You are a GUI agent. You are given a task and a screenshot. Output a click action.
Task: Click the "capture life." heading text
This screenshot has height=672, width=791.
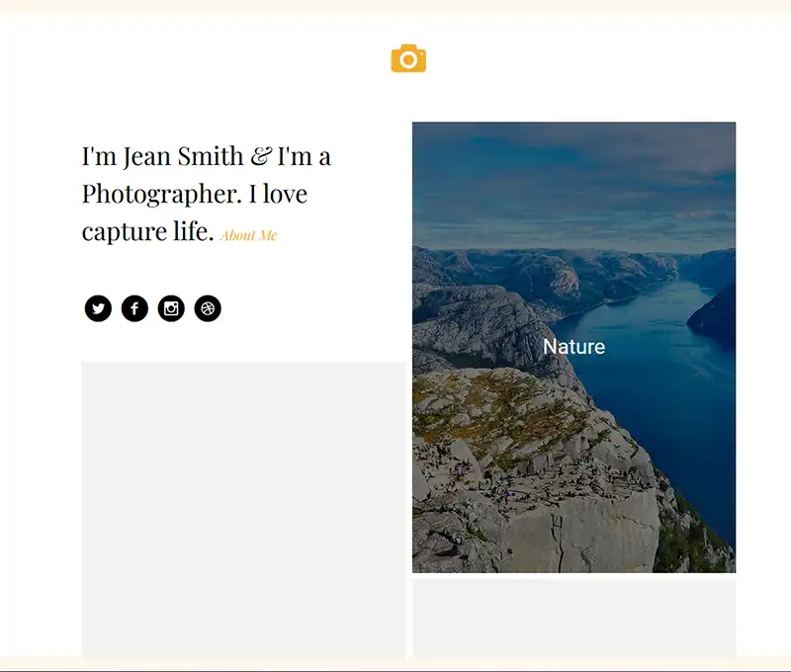(147, 232)
